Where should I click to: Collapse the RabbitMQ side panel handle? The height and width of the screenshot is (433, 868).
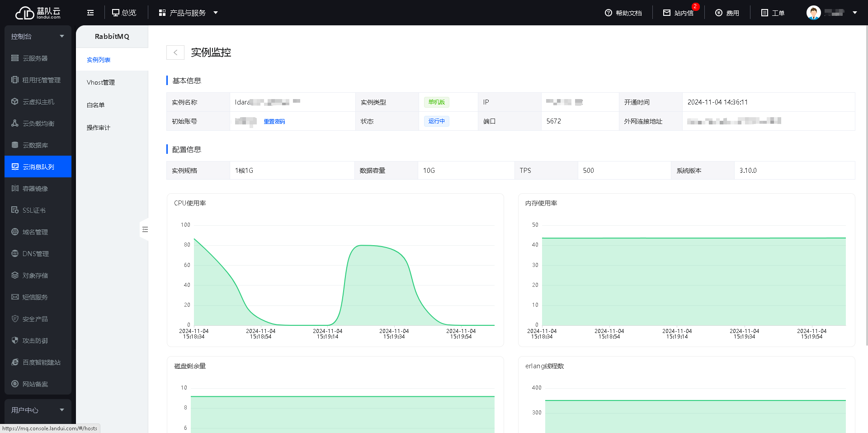tap(145, 229)
